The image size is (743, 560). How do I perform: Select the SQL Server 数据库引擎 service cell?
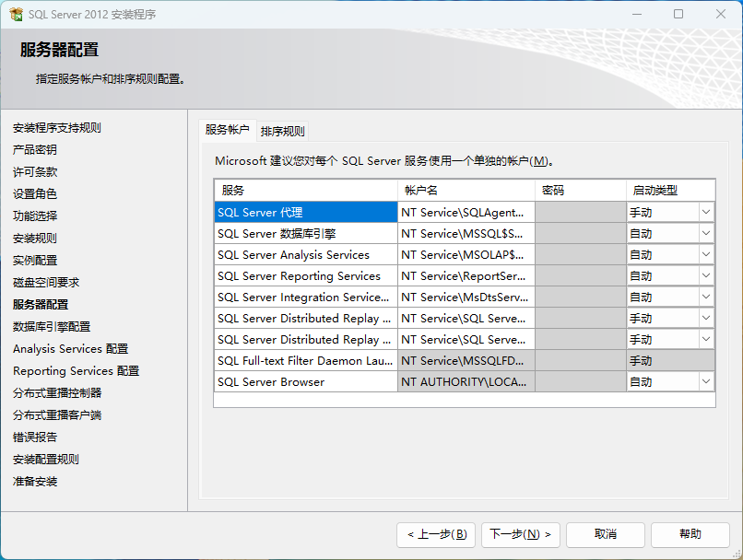306,233
